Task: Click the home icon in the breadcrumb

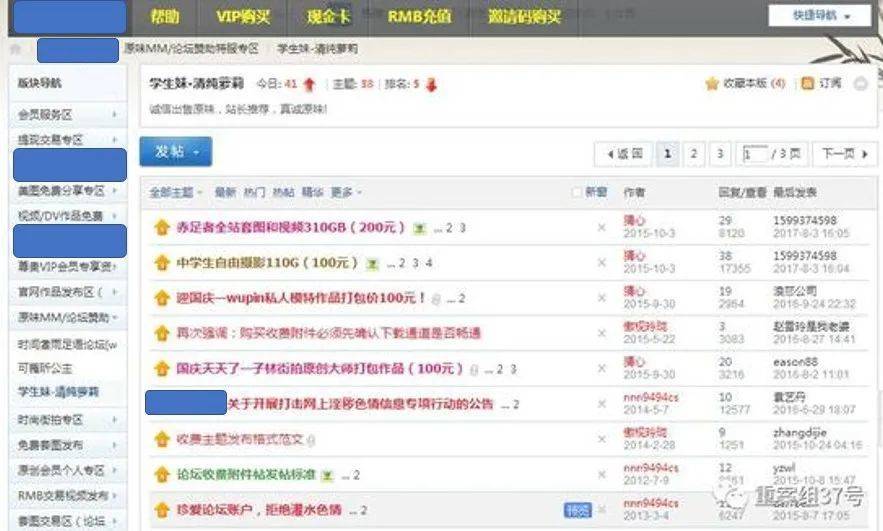Action: (x=16, y=50)
